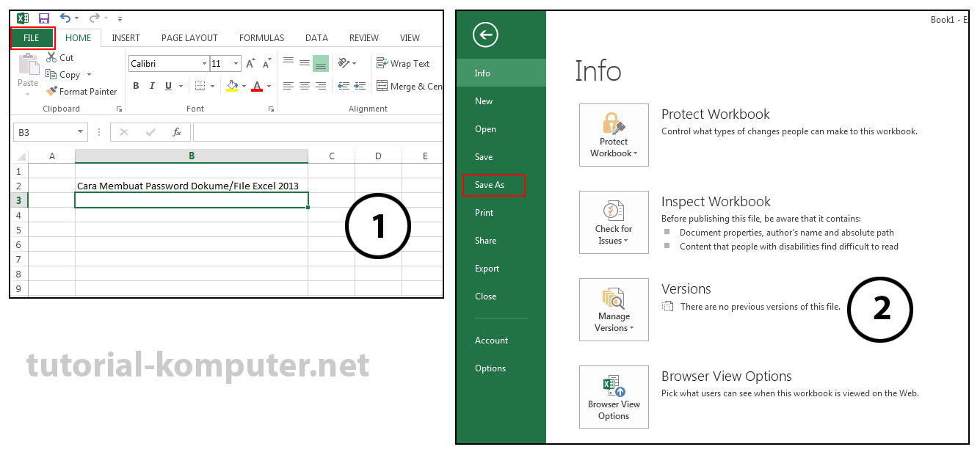Apply the red Font Color A
980x455 pixels.
tap(257, 86)
